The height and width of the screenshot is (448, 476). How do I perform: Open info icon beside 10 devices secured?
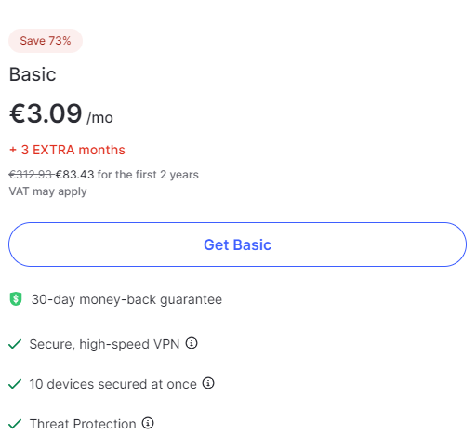(208, 383)
